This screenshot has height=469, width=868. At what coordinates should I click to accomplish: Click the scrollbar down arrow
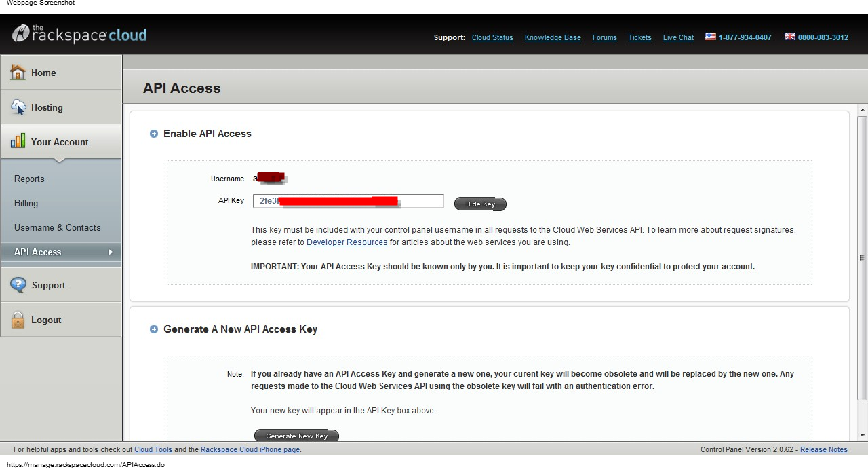click(x=863, y=435)
